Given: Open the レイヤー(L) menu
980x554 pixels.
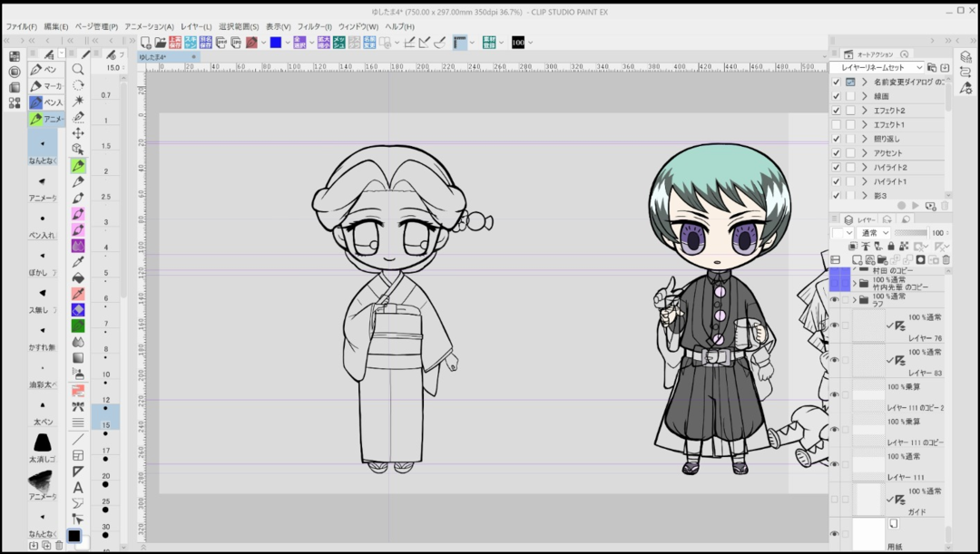Looking at the screenshot, I should pyautogui.click(x=195, y=26).
